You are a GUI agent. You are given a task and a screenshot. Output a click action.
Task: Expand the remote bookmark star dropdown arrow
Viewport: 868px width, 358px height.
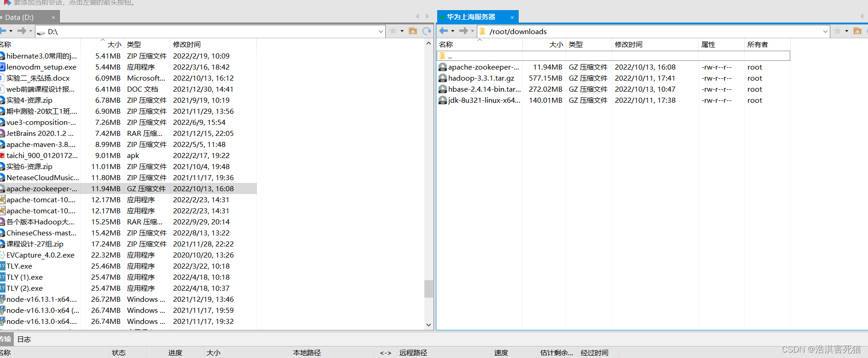pyautogui.click(x=846, y=31)
